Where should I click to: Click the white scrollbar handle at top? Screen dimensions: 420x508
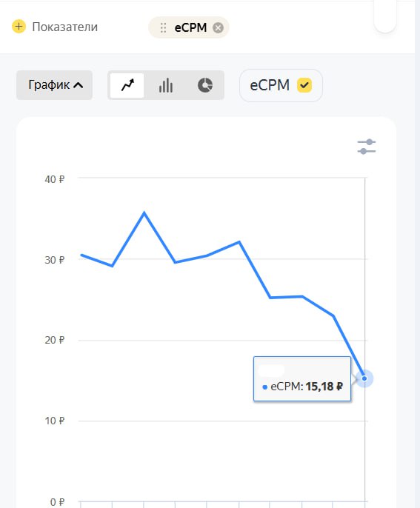click(x=385, y=16)
